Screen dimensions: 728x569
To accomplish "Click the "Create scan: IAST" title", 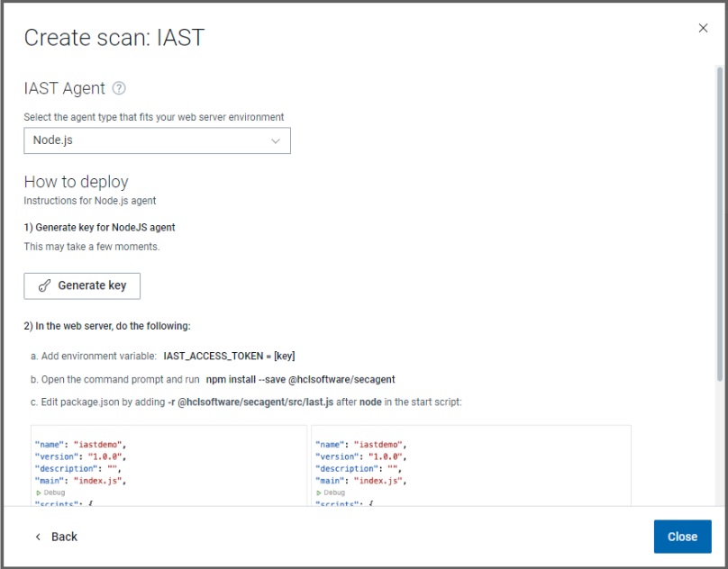I will tap(114, 37).
